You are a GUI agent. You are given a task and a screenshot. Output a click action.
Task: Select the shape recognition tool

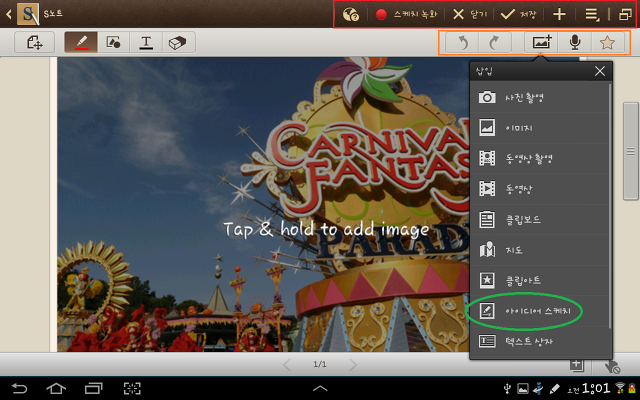[113, 42]
